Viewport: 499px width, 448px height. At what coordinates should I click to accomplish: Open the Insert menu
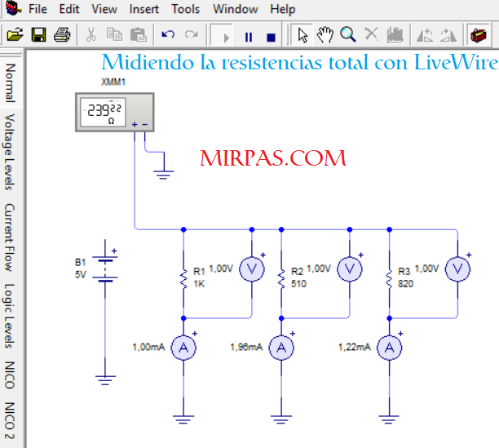(x=144, y=9)
